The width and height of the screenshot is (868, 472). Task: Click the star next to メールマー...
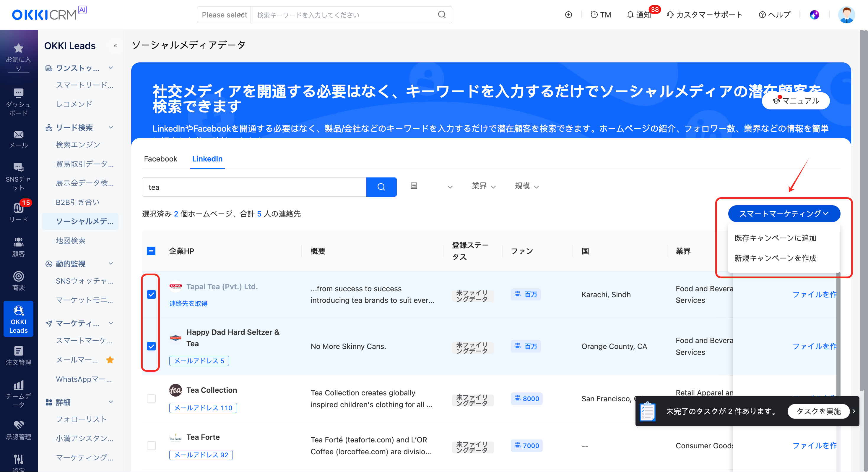(110, 360)
